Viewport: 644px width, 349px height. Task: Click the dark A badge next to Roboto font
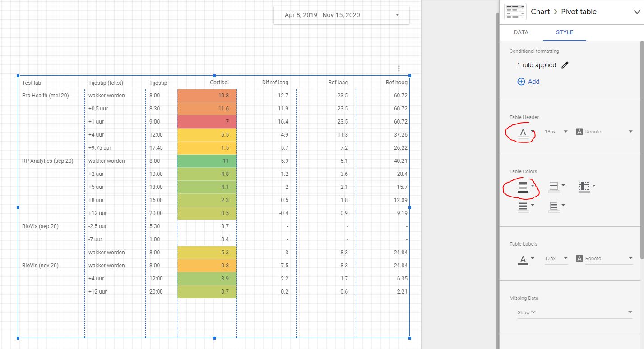point(579,131)
